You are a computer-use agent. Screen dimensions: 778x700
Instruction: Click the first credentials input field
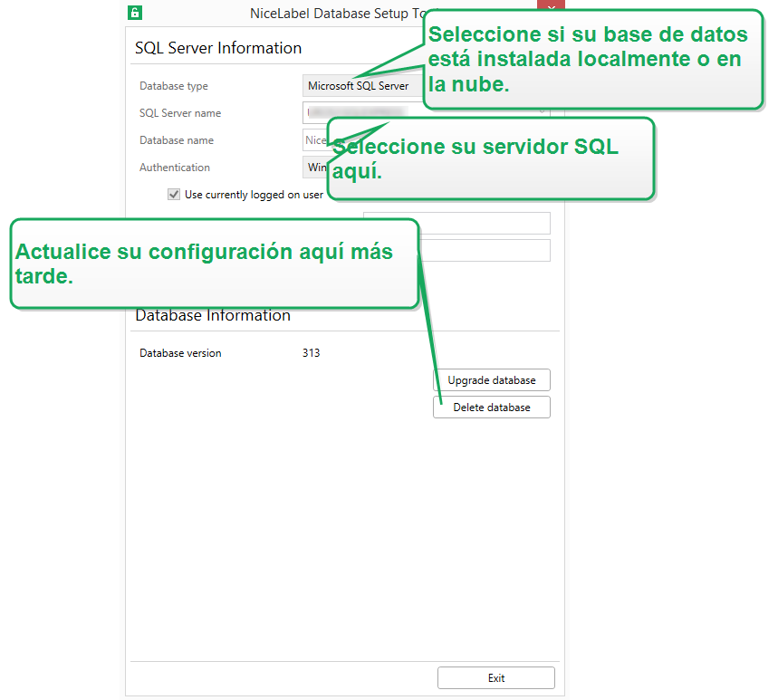457,224
